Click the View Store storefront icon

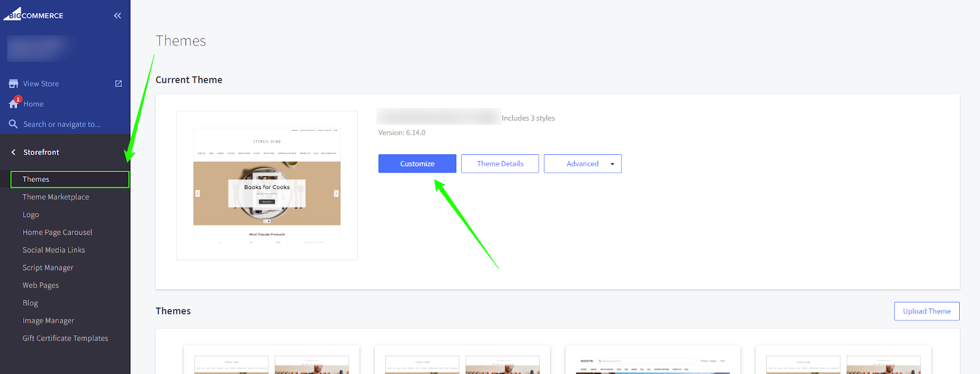click(13, 84)
